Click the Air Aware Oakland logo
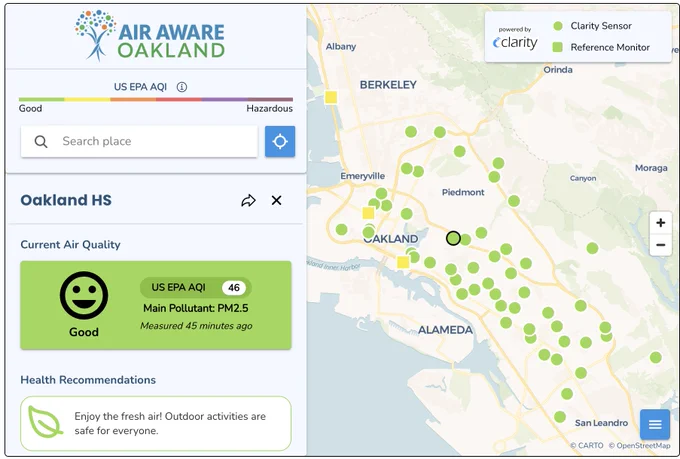Screen dimensions: 680x459 (x=150, y=36)
